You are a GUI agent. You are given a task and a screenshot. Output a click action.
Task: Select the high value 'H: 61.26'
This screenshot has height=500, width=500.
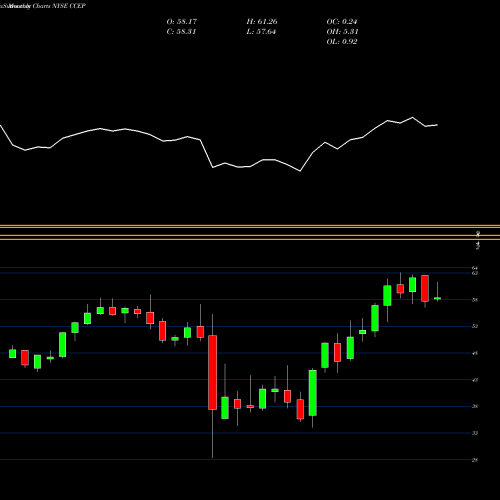click(262, 22)
